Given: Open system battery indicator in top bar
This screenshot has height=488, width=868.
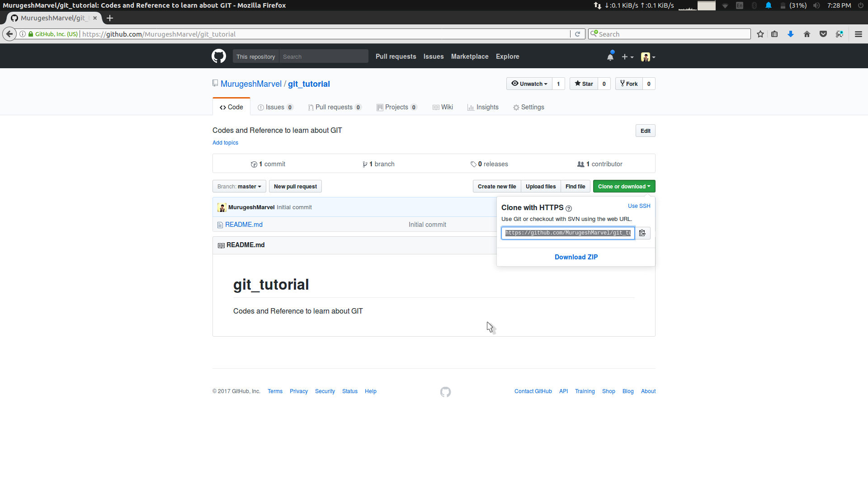Looking at the screenshot, I should click(x=793, y=5).
